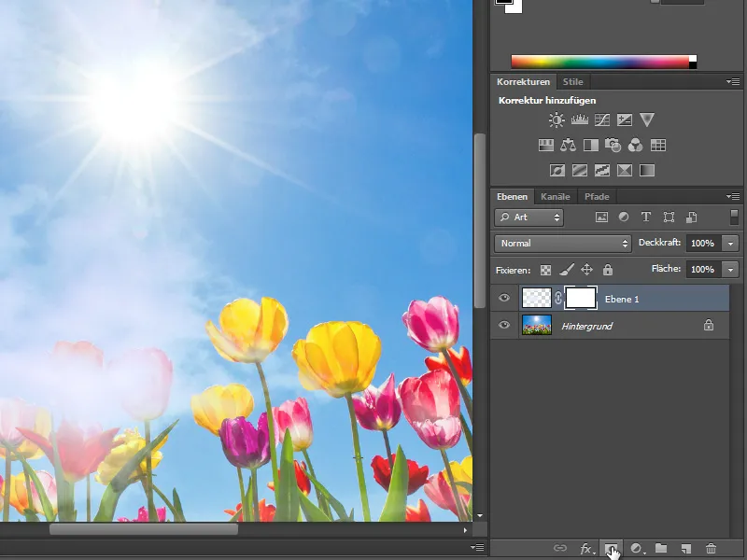
Task: Filter layers by smart objects
Action: 691,217
